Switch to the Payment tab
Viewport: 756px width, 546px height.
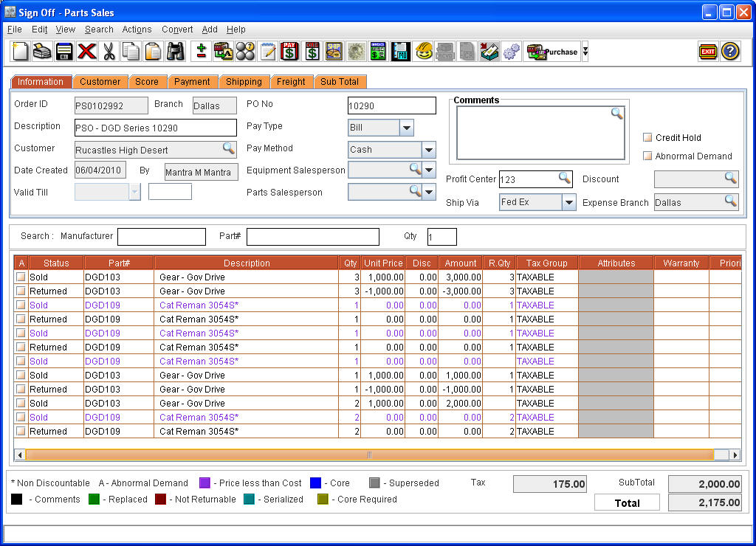pos(192,82)
